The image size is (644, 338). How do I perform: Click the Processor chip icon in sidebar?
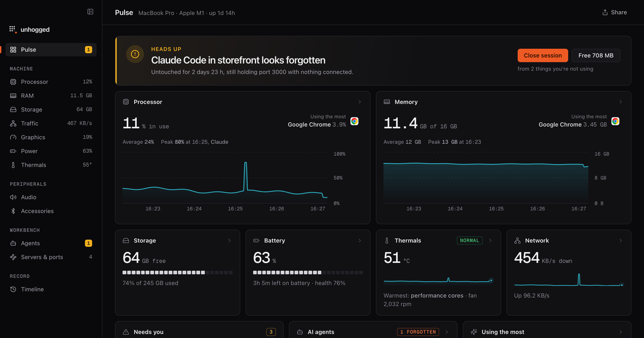(13, 82)
